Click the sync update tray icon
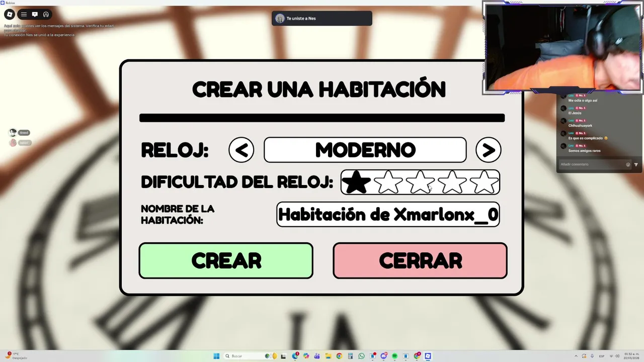The image size is (644, 362). [x=584, y=356]
